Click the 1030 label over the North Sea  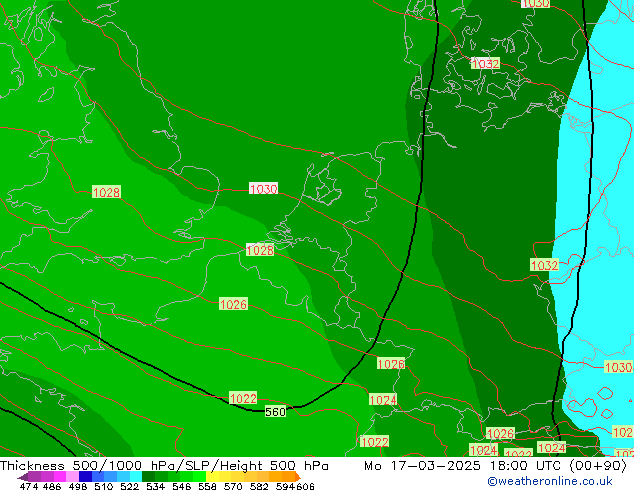pyautogui.click(x=264, y=189)
